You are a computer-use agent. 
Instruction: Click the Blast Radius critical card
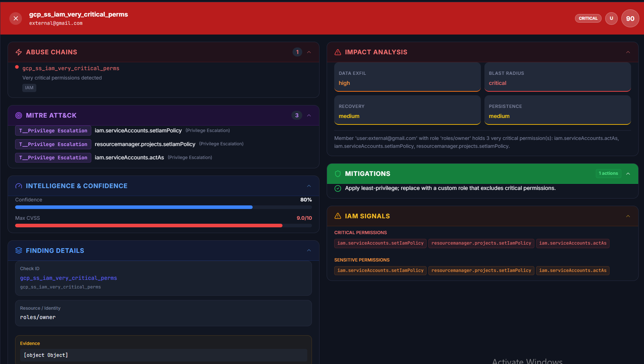[x=558, y=77]
